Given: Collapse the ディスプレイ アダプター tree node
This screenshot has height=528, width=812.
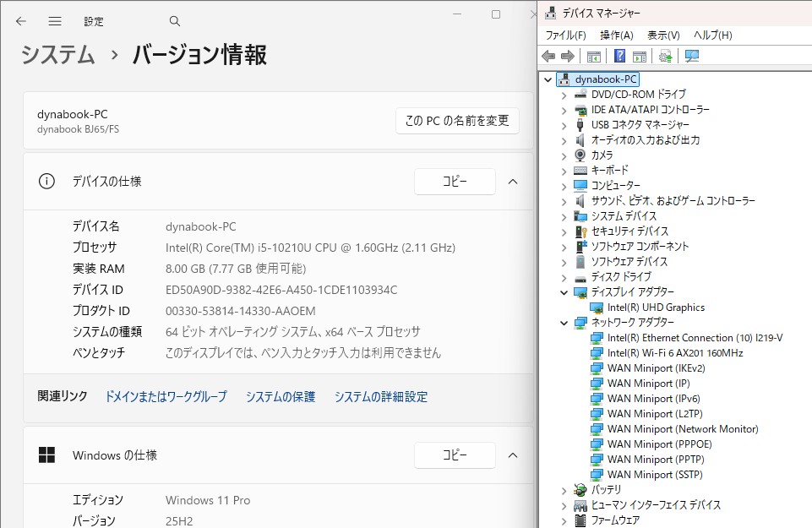Looking at the screenshot, I should click(564, 292).
